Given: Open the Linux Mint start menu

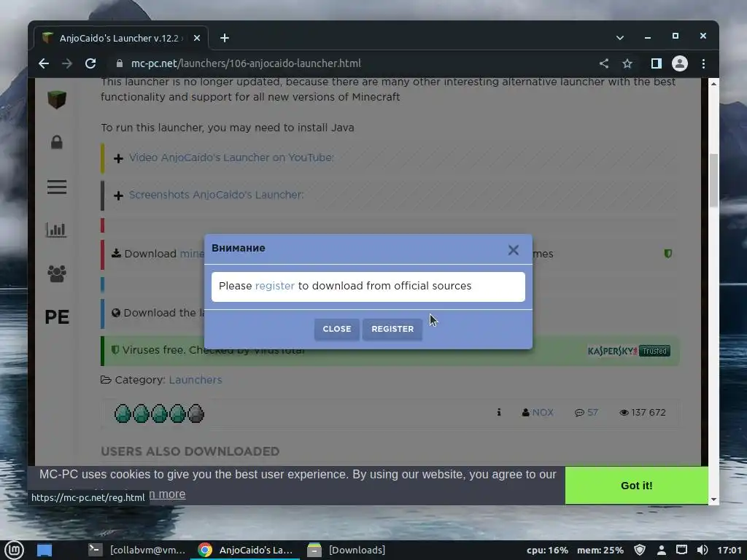Looking at the screenshot, I should click(x=15, y=550).
